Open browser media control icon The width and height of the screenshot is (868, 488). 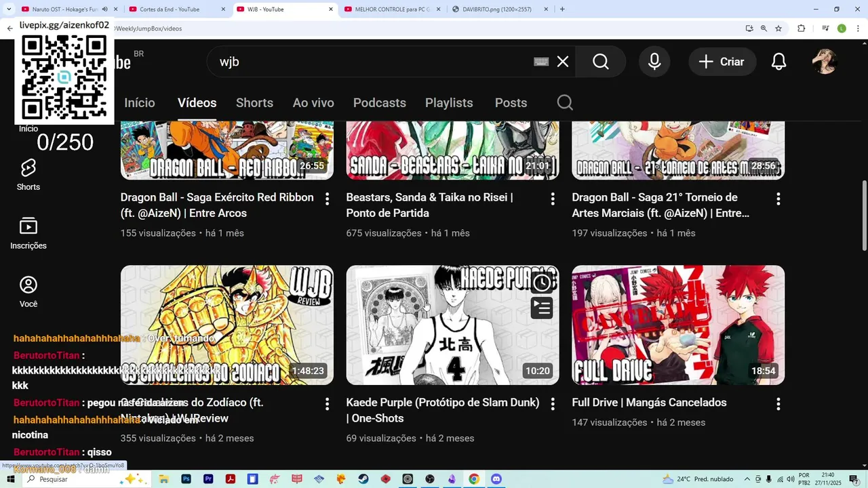tap(825, 28)
